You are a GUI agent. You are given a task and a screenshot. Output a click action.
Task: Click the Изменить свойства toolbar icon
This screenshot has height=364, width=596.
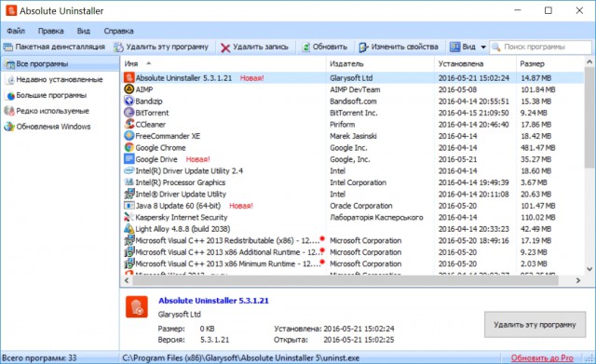363,47
